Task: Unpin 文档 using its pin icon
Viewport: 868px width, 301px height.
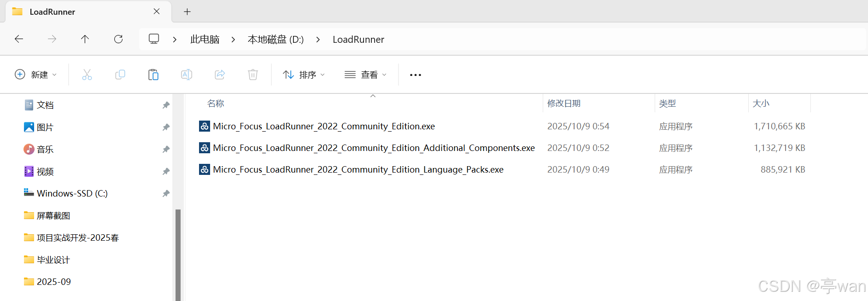Action: point(166,105)
